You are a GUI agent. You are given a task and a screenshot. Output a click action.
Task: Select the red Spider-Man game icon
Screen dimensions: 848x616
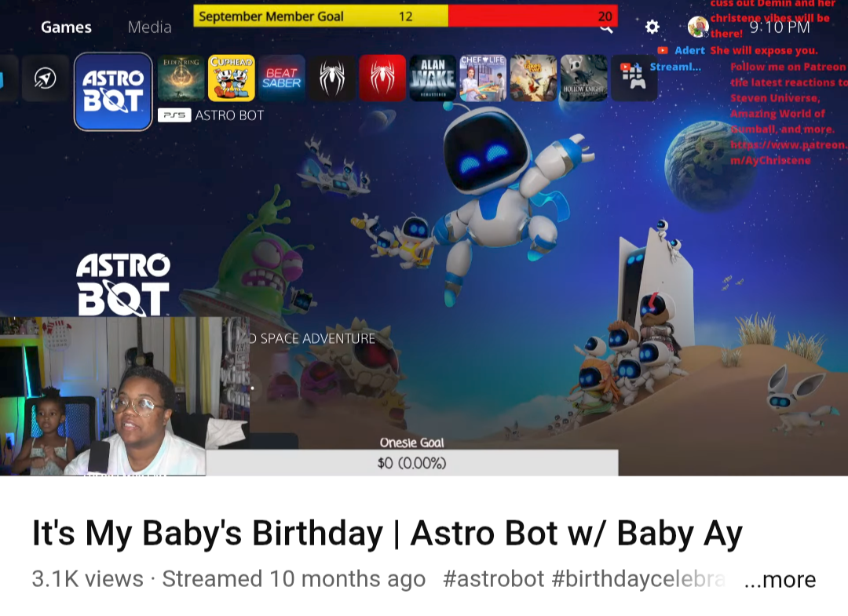point(382,78)
